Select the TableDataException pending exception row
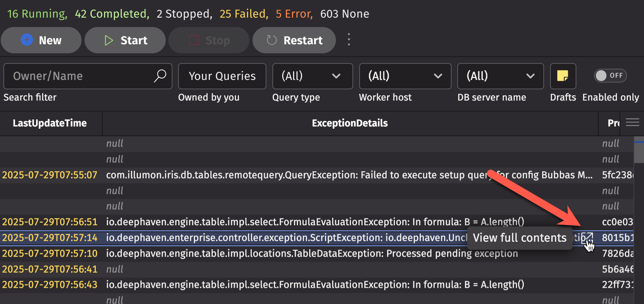 pos(301,254)
